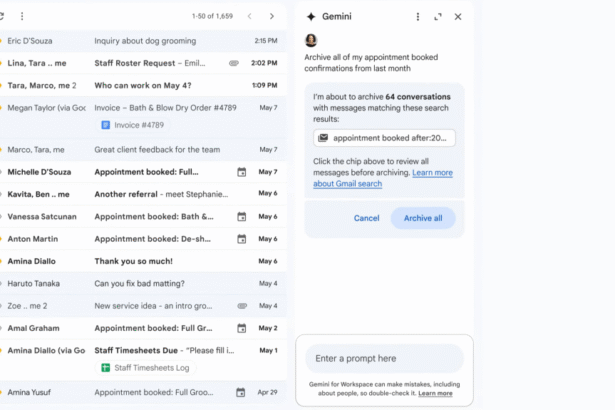Open Amina Yusuf appointment booked email
Screen dimensions: 615x410
[x=143, y=392]
